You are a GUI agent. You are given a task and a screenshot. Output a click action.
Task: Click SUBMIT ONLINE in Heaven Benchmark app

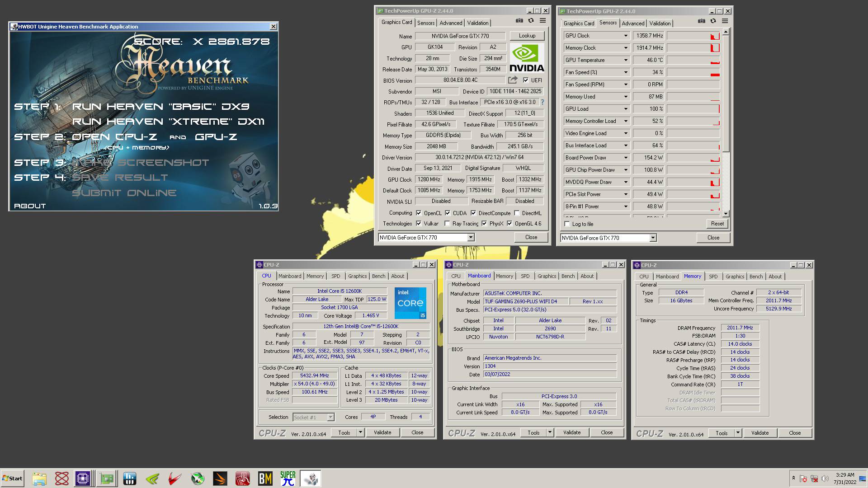[124, 193]
